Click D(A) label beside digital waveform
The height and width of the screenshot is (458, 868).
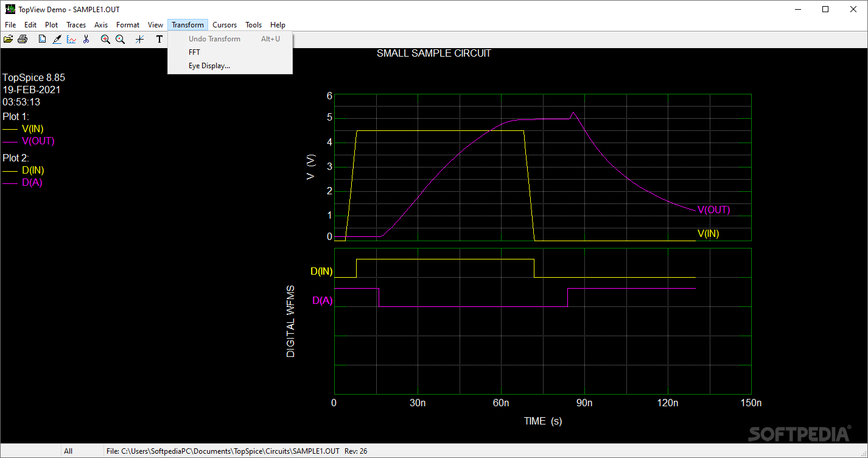323,300
